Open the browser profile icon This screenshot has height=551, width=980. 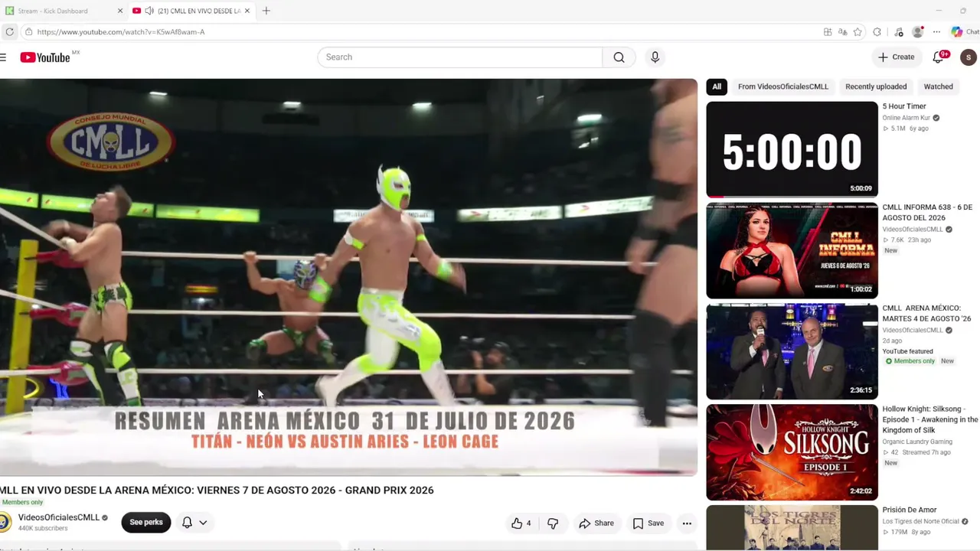(918, 32)
